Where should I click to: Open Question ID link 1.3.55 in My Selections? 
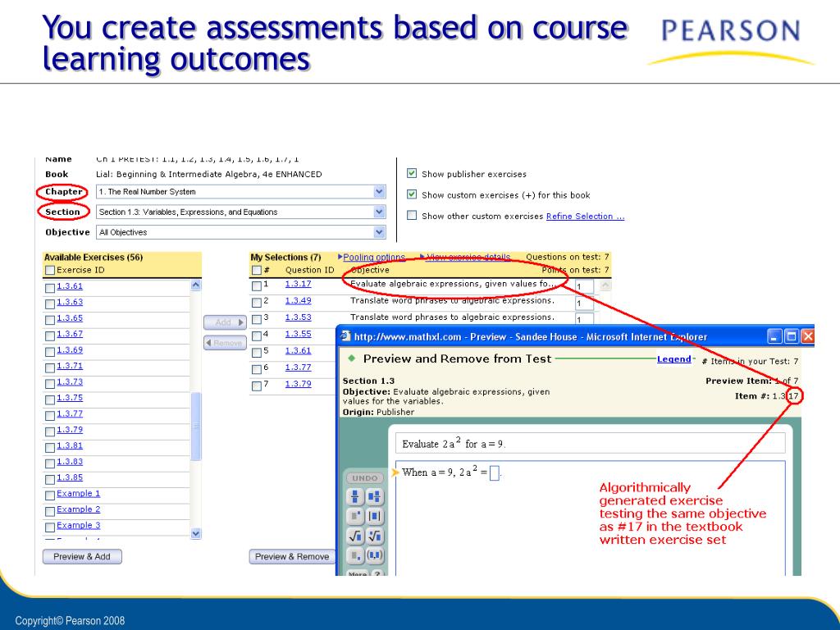(x=298, y=334)
